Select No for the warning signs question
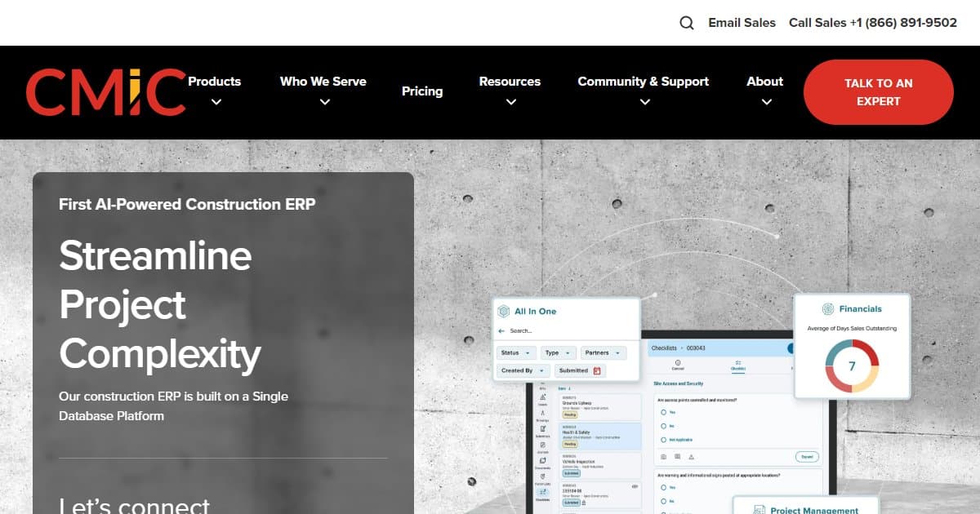 664,499
